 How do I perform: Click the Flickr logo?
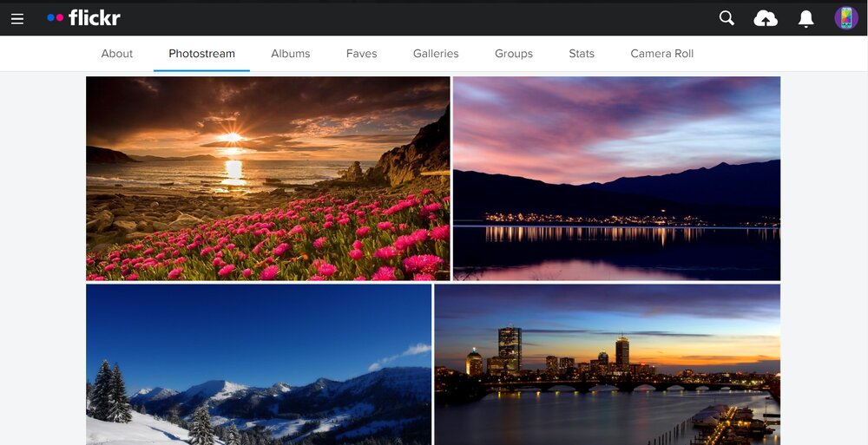tap(83, 17)
